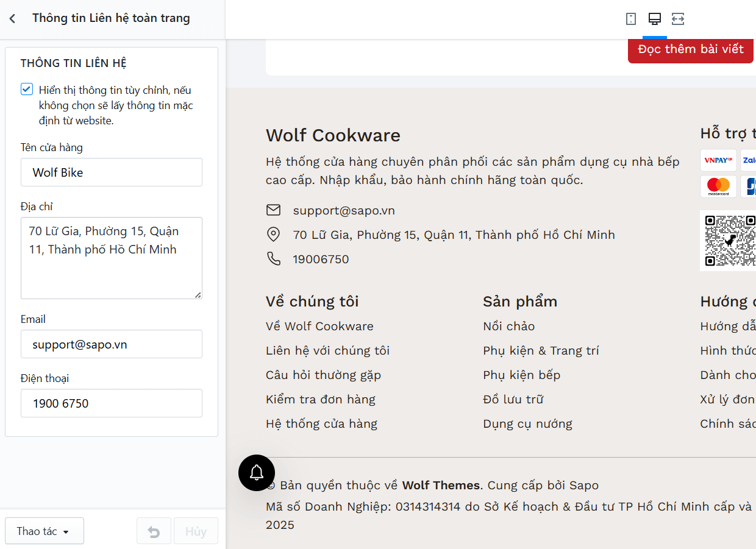Select desktop preview icon

(655, 19)
